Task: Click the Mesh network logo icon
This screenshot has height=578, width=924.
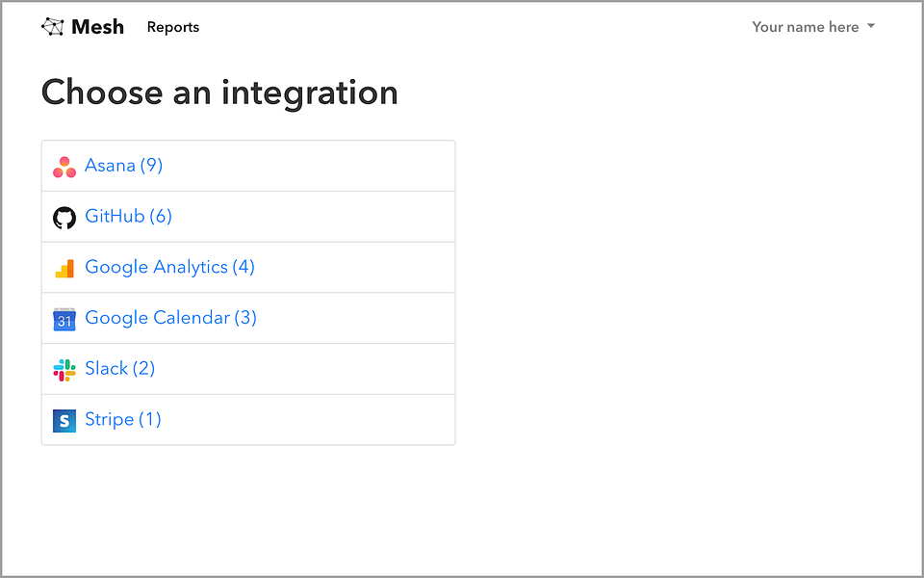Action: point(52,27)
